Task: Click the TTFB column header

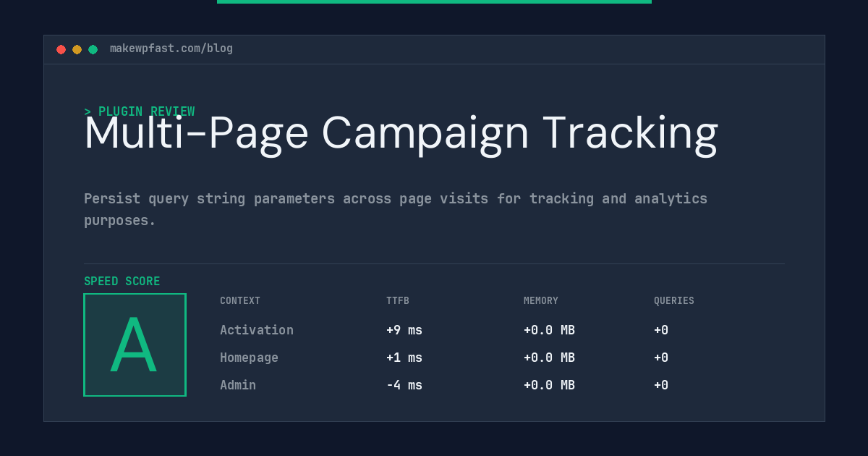Action: (x=398, y=301)
